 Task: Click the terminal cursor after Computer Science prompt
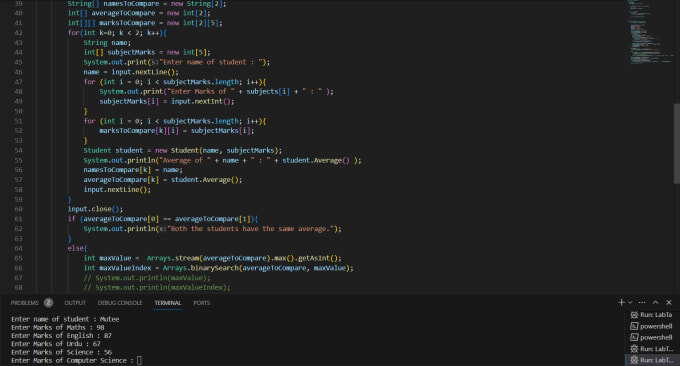139,360
